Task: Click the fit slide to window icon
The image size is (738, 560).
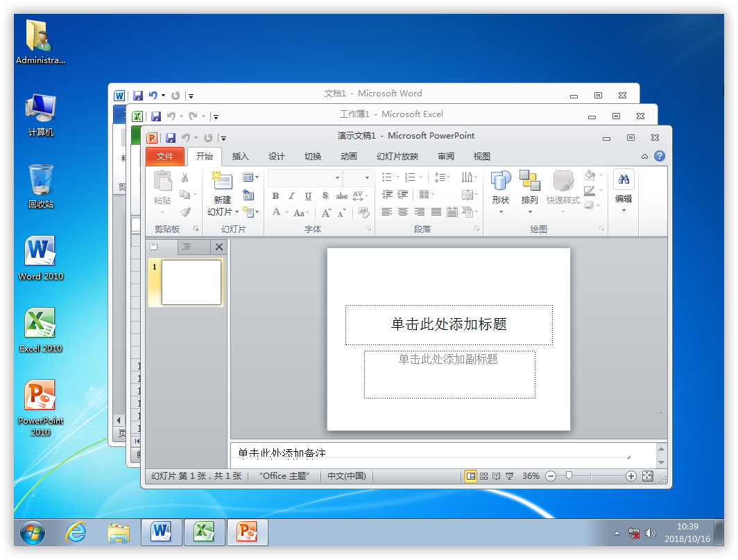Action: pyautogui.click(x=648, y=476)
